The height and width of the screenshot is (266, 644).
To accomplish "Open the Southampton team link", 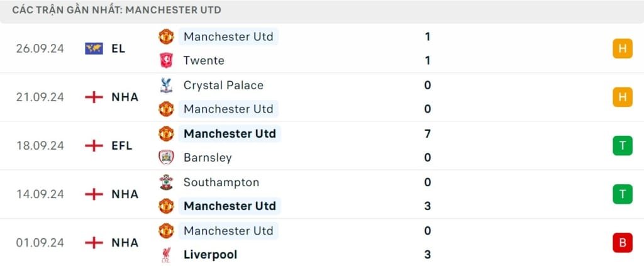I will tap(221, 182).
